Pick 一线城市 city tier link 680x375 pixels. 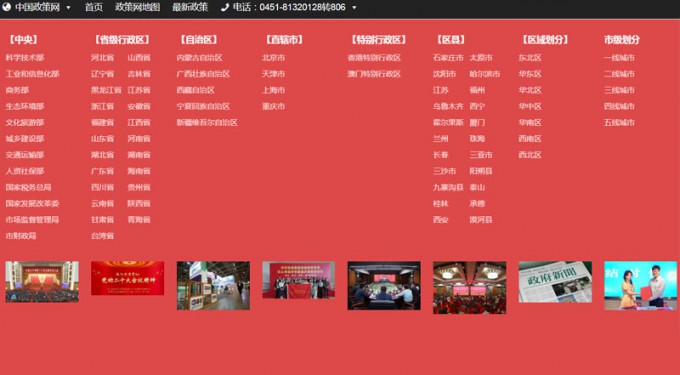619,58
